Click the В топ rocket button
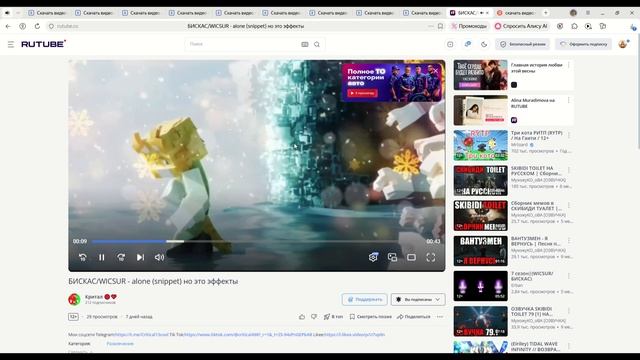Screen dimensions: 640x360 click(333, 317)
